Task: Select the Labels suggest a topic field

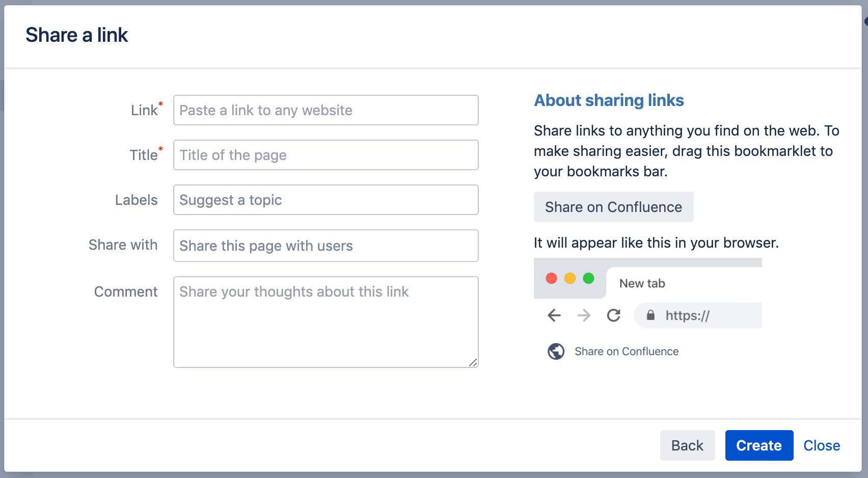Action: [325, 200]
